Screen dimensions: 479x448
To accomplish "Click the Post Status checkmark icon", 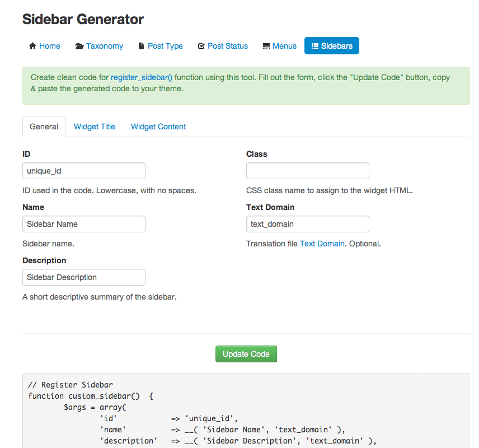I will point(201,46).
